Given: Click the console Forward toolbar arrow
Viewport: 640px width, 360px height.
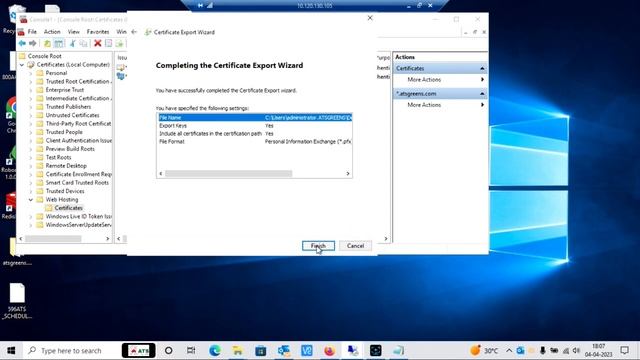Looking at the screenshot, I should point(33,43).
